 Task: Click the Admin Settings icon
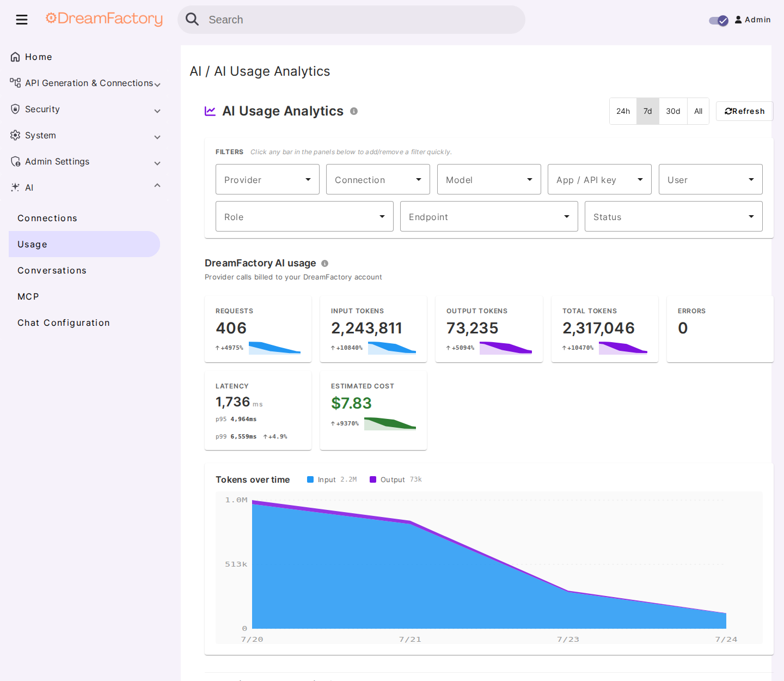coord(15,161)
